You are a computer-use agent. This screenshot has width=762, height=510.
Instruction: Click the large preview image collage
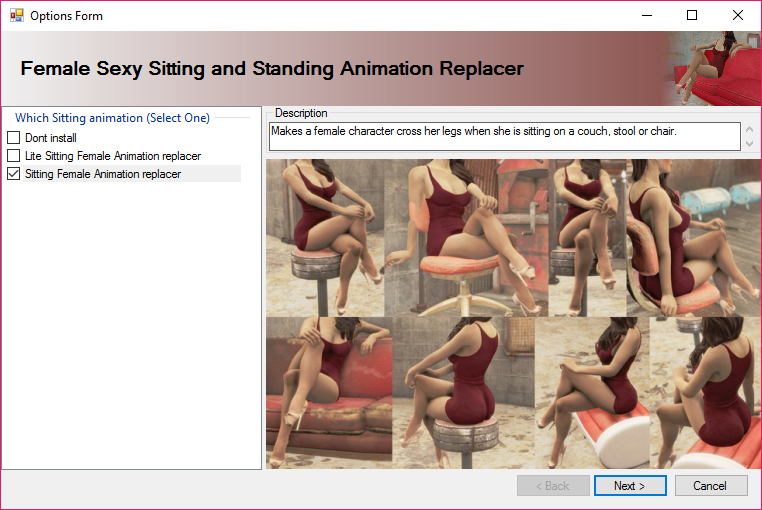(x=513, y=314)
